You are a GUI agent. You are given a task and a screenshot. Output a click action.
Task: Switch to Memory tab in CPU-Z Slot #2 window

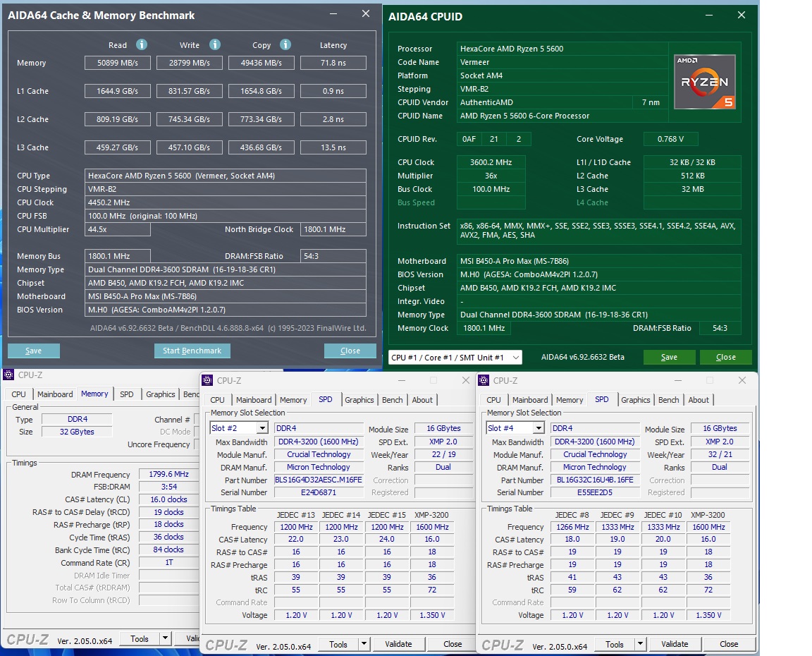[x=294, y=400]
